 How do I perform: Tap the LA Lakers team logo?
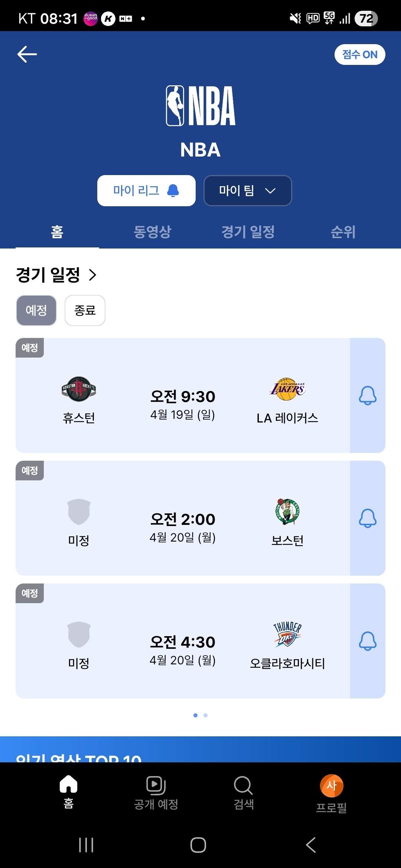point(287,389)
